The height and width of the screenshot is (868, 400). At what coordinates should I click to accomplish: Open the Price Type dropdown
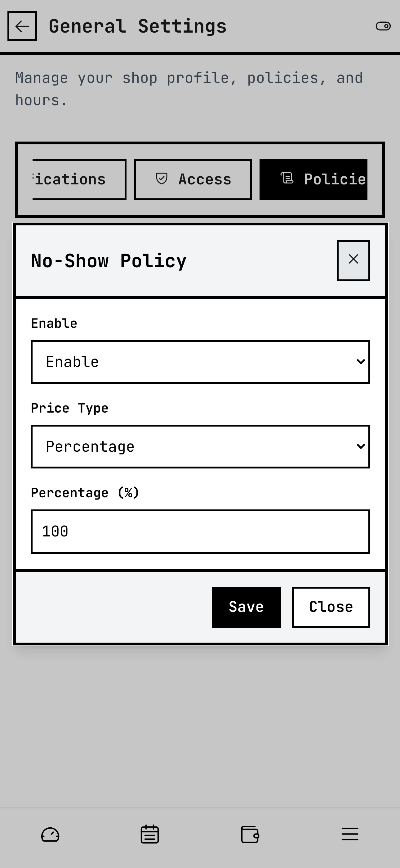point(200,446)
